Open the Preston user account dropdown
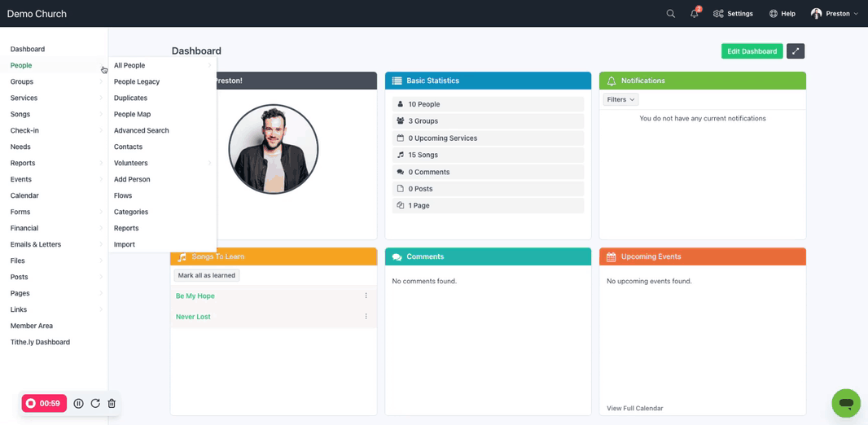 [835, 14]
